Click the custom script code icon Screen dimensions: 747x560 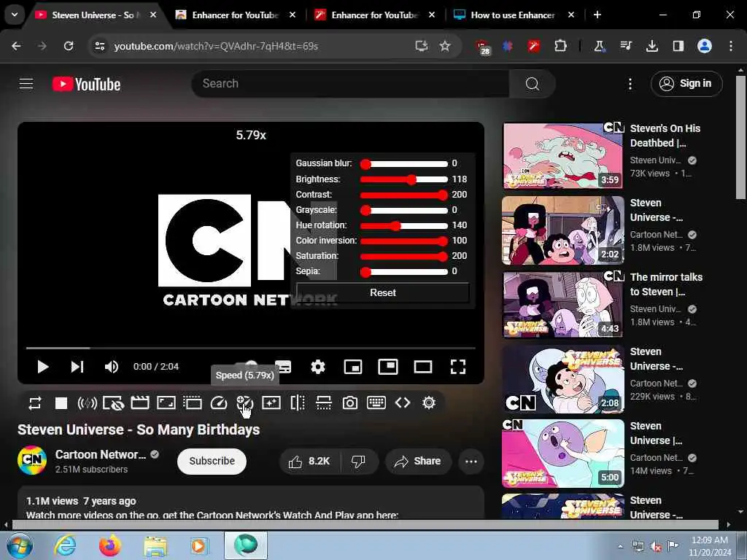click(403, 402)
